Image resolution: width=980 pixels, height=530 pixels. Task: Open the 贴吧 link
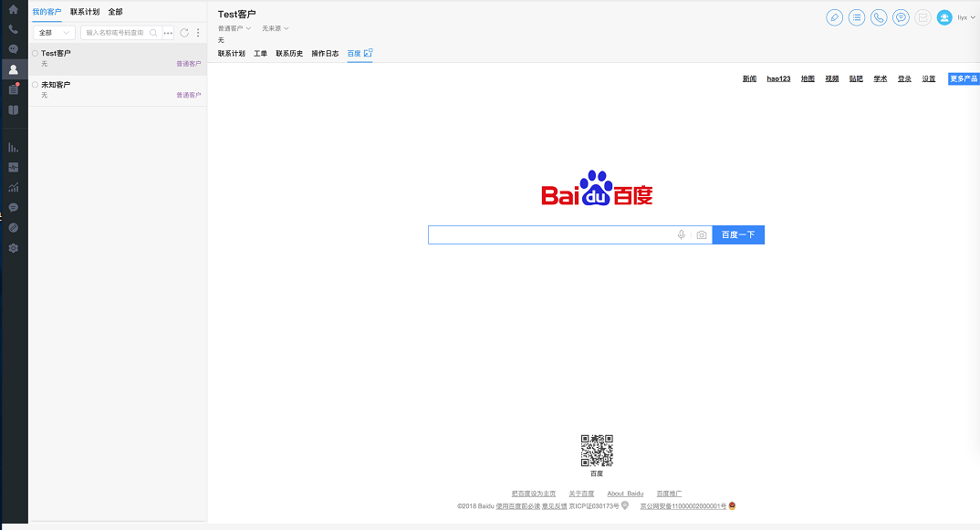856,78
